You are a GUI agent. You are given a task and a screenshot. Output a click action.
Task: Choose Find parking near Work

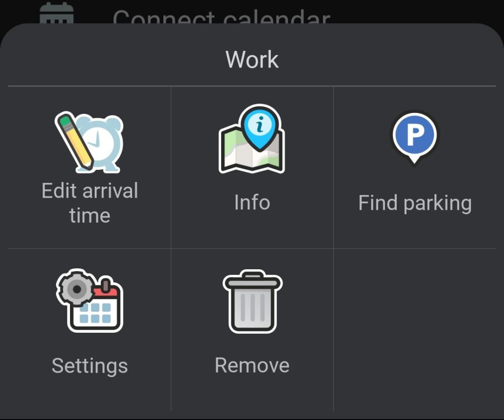coord(413,166)
